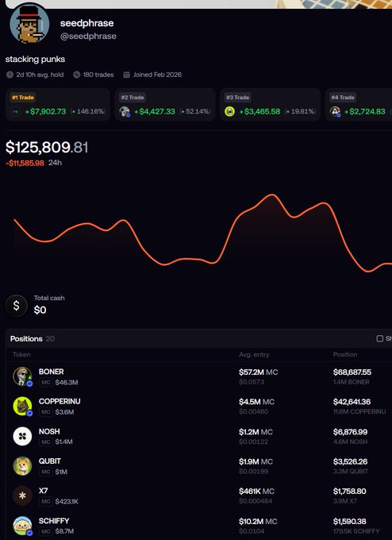Select the COPPERINU token name
This screenshot has width=392, height=540.
tap(60, 401)
